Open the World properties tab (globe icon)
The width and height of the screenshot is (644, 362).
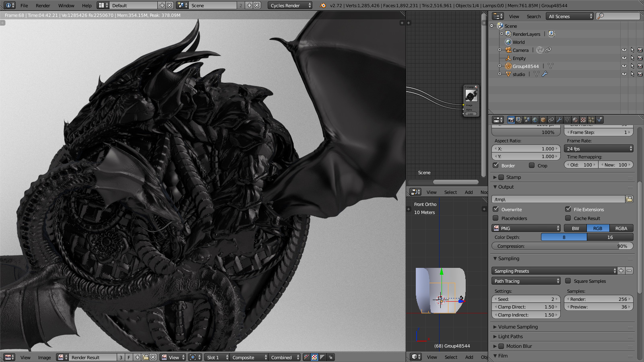point(535,120)
